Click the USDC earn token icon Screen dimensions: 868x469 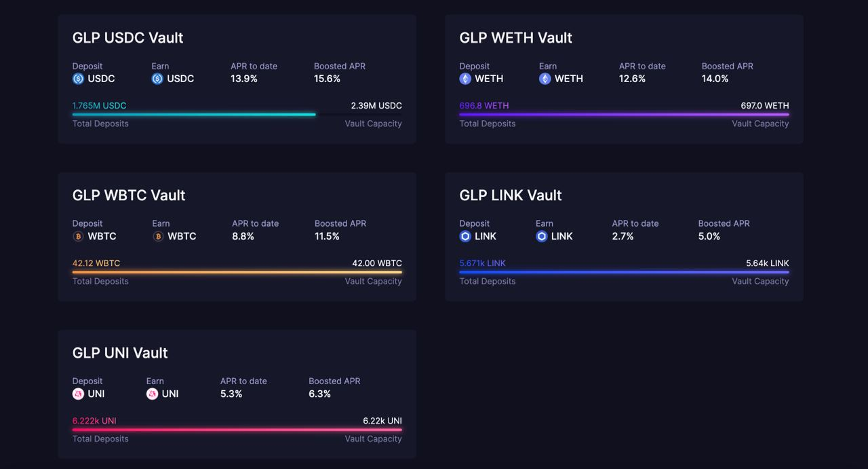(157, 79)
